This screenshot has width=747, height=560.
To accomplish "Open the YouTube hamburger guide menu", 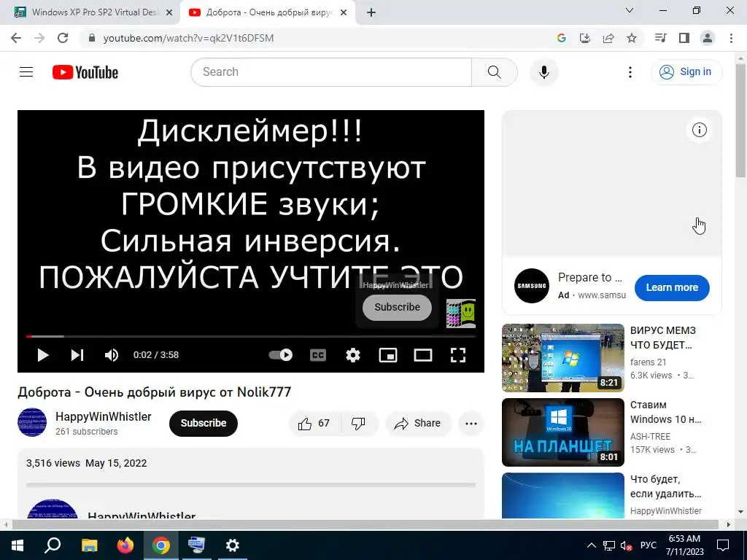I will pyautogui.click(x=26, y=72).
